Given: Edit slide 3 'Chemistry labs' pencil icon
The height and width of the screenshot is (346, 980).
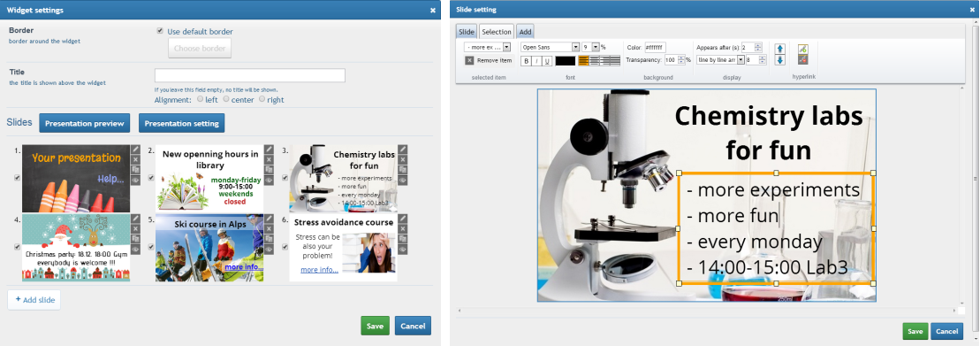Looking at the screenshot, I should 402,149.
